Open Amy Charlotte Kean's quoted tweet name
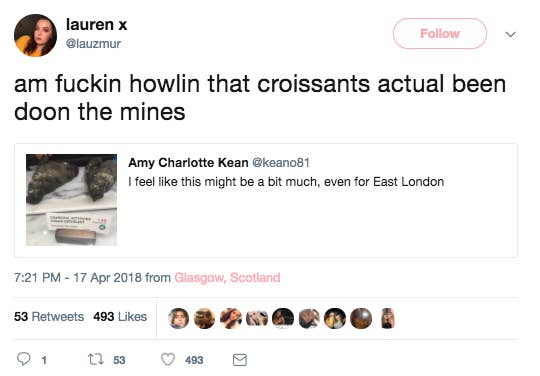Screen dimensions: 540x376 [188, 163]
